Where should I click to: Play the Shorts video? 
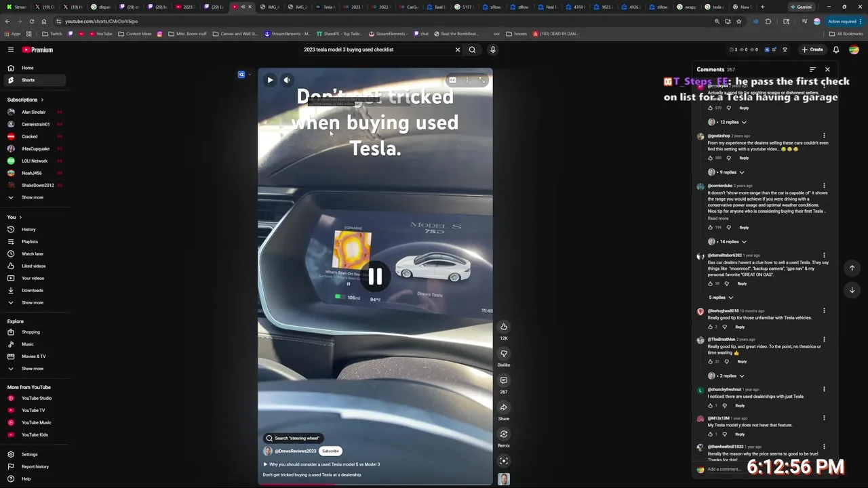tap(270, 80)
